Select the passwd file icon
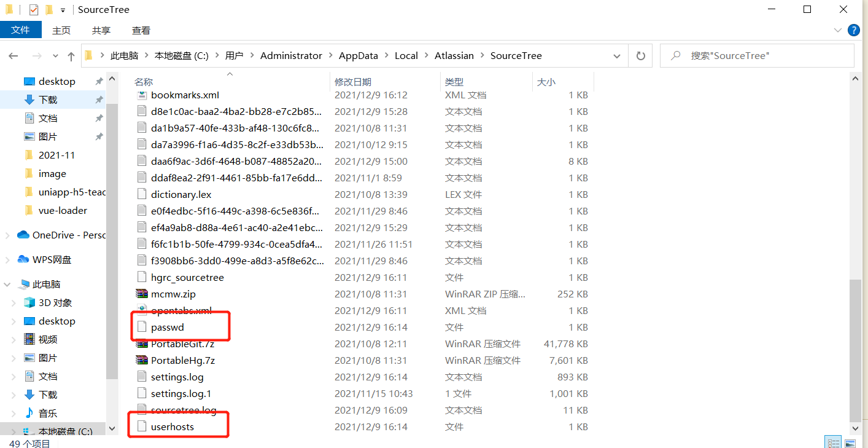868x448 pixels. pos(142,328)
